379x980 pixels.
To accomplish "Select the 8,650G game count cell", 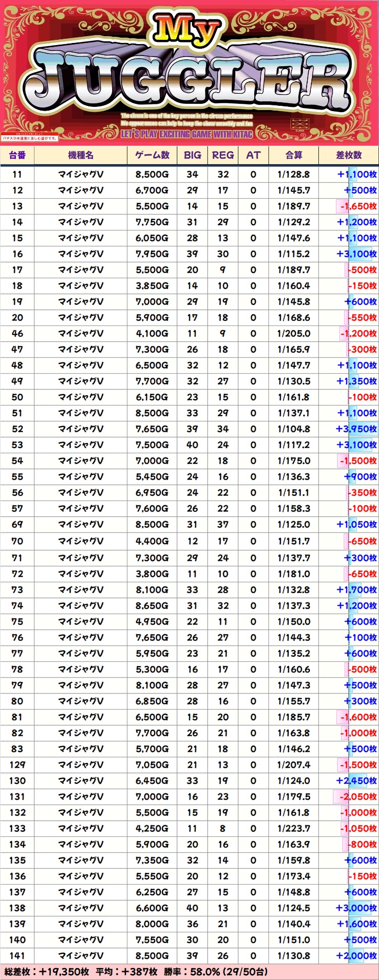I will coord(152,605).
